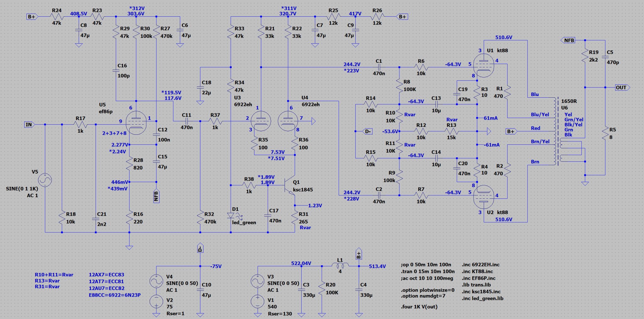Click capacitor C1 470n coupling symbol
This screenshot has width=644, height=319.
pos(379,67)
